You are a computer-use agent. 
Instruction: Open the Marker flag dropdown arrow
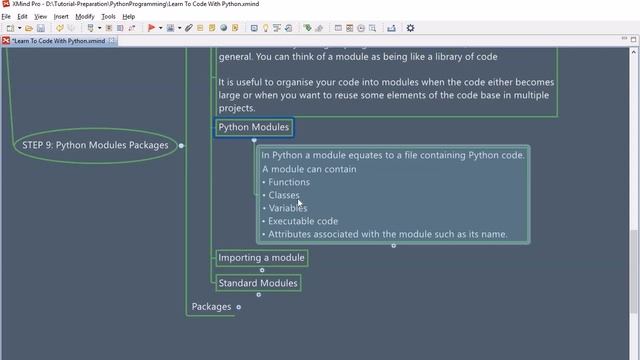tap(160, 28)
